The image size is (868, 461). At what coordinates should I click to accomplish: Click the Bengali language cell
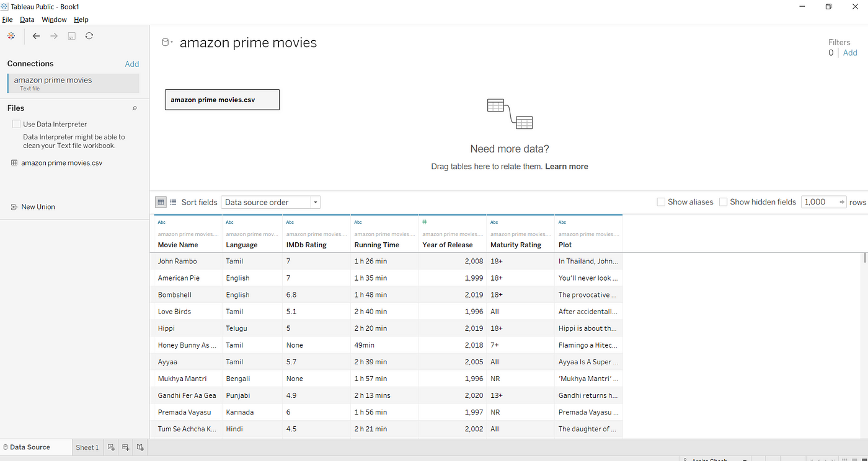pos(252,379)
